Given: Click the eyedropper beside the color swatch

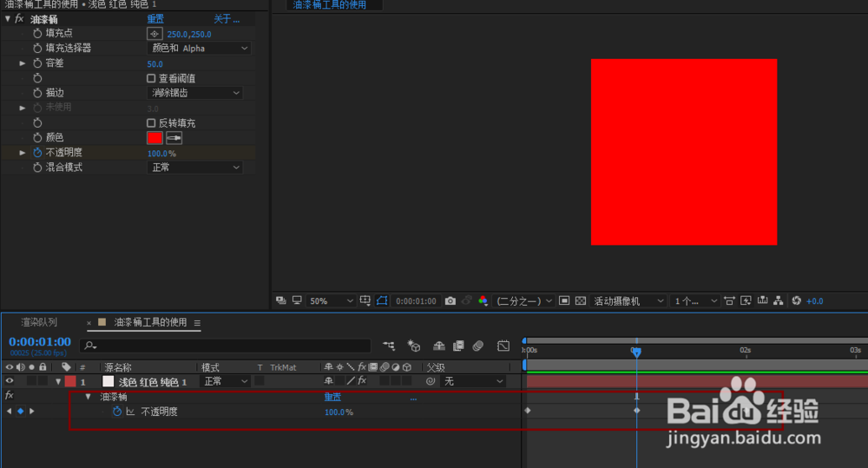Looking at the screenshot, I should (174, 137).
